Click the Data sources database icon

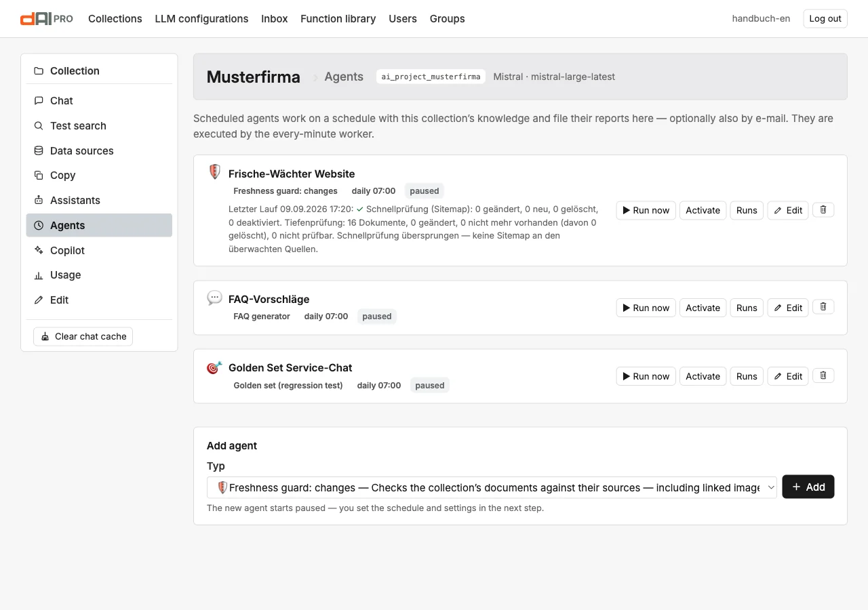(39, 151)
